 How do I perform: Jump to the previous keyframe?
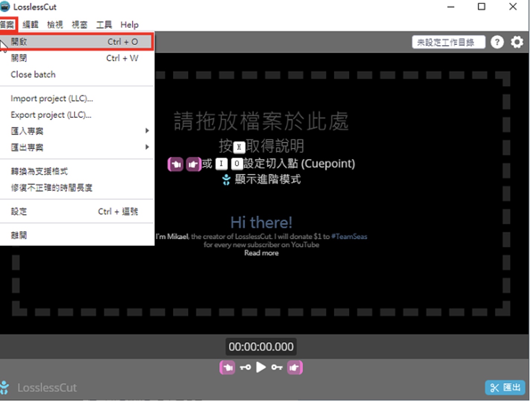[245, 368]
